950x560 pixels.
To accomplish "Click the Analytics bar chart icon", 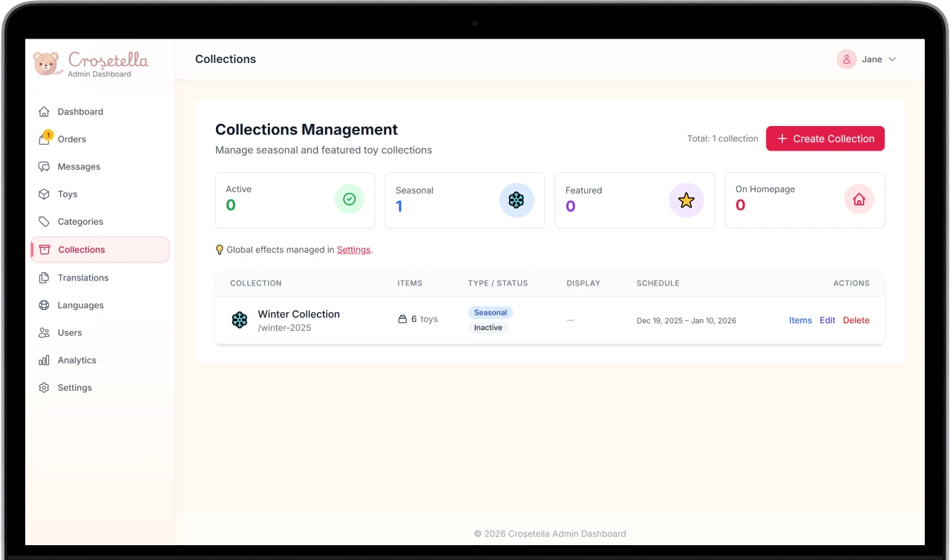I will point(44,360).
